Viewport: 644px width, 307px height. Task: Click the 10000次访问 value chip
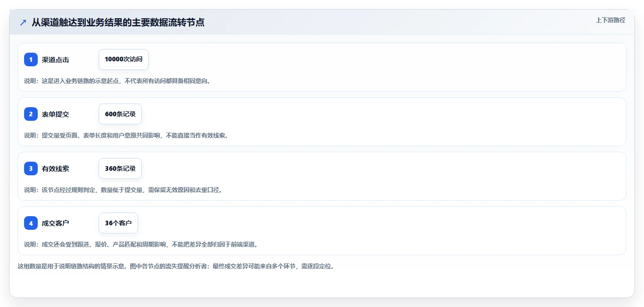(124, 59)
